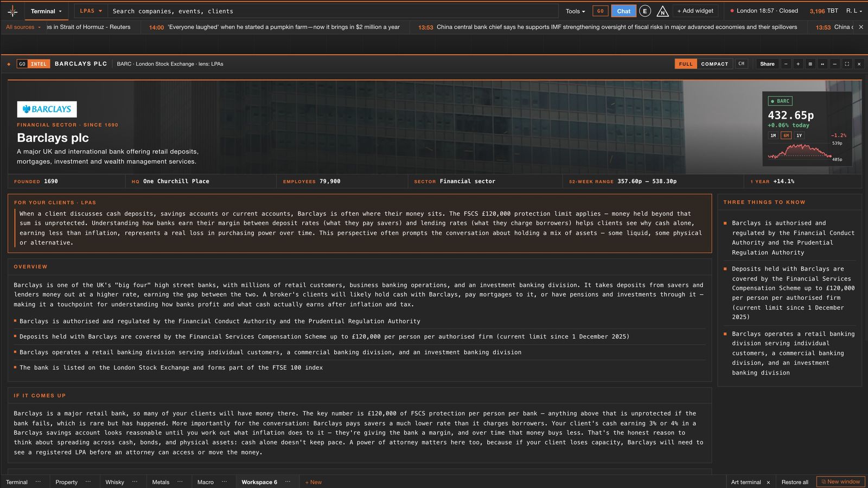Click the search companies input field
Screen dimensions: 868x488
333,11
